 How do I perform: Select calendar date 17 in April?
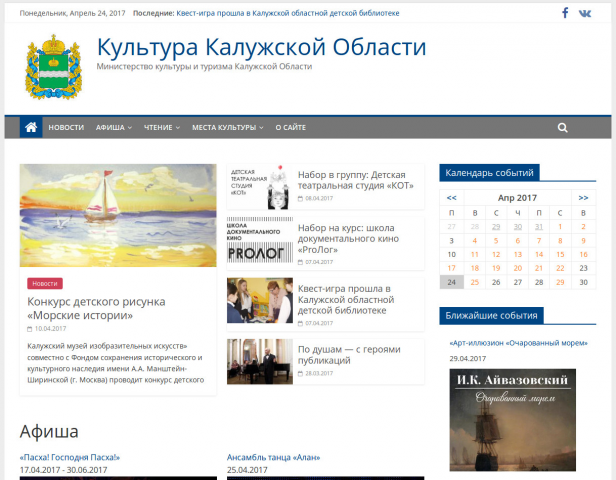[452, 268]
